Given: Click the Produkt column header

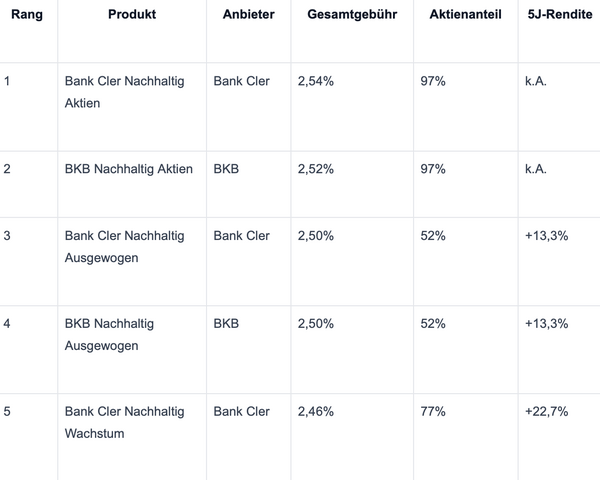Looking at the screenshot, I should [132, 15].
